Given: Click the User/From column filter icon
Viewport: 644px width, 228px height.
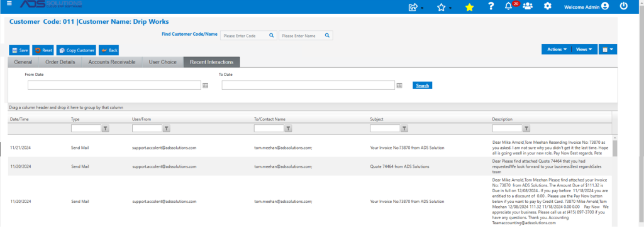Looking at the screenshot, I should pyautogui.click(x=166, y=128).
